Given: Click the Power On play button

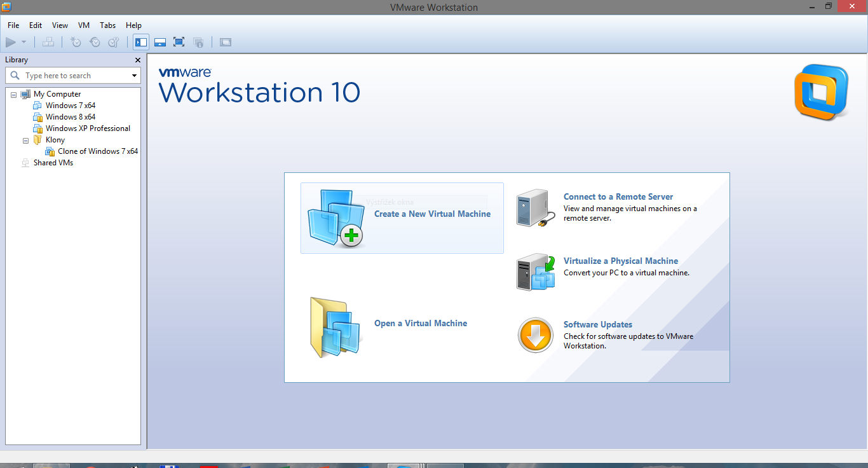Looking at the screenshot, I should (11, 43).
